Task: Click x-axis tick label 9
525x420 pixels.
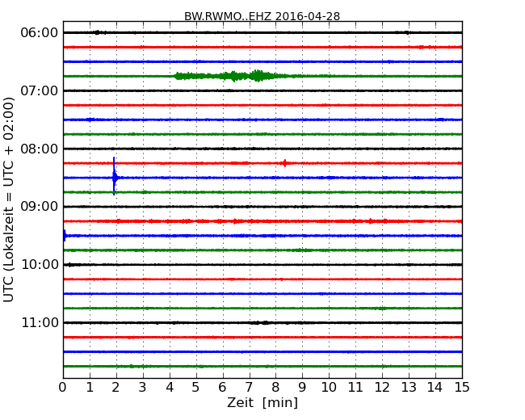Action: [x=302, y=387]
